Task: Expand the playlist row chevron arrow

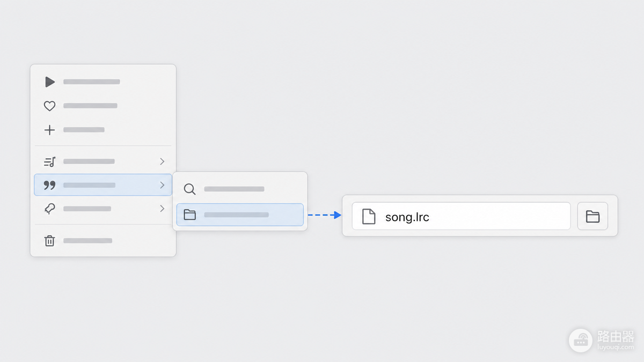Action: coord(162,161)
